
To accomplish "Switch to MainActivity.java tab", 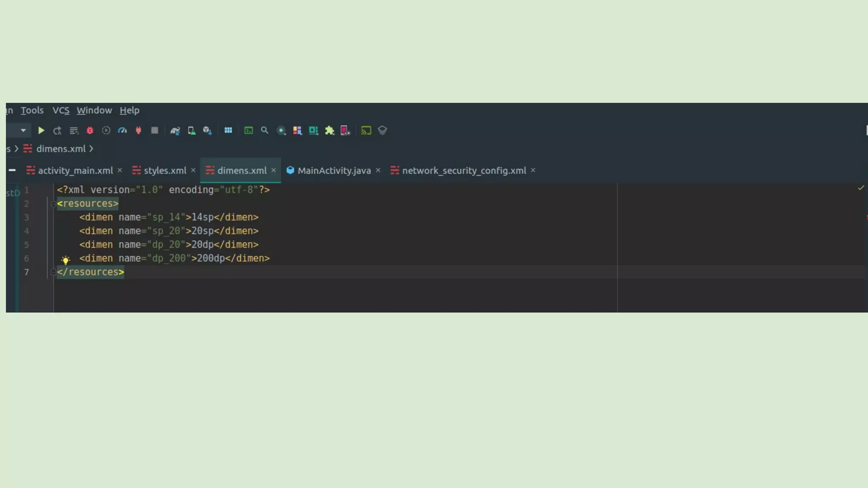I will [334, 171].
